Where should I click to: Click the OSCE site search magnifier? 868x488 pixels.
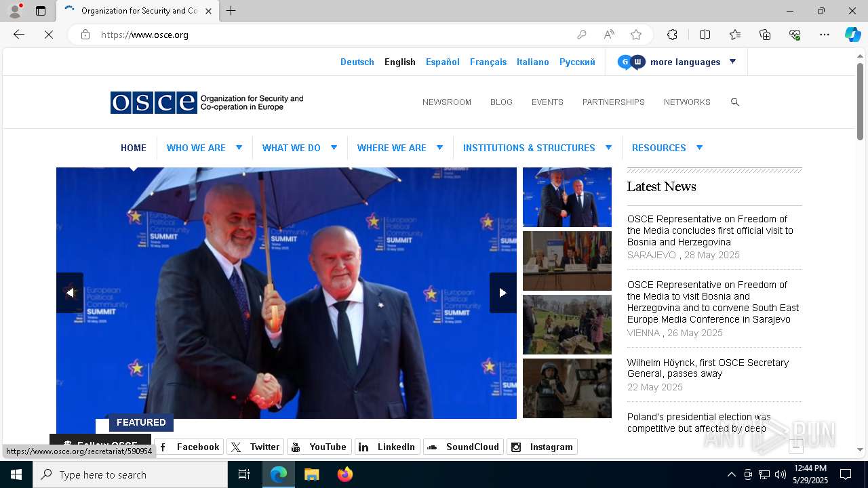coord(734,102)
